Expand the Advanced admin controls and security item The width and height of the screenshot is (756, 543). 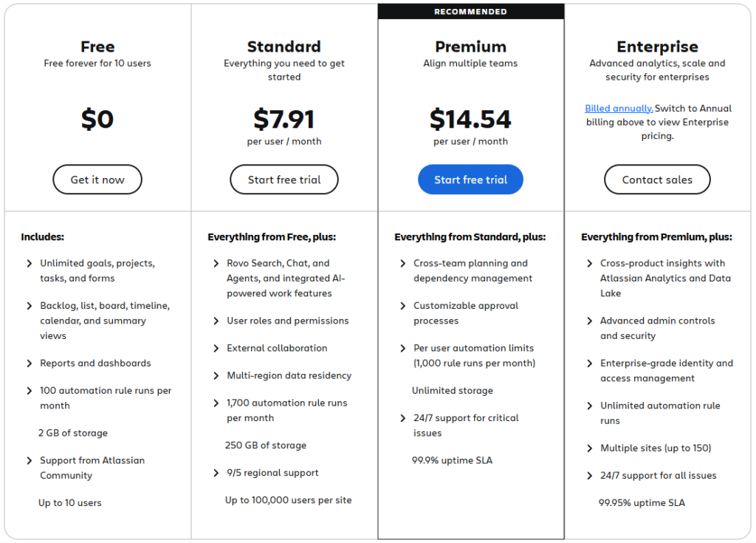tap(589, 321)
